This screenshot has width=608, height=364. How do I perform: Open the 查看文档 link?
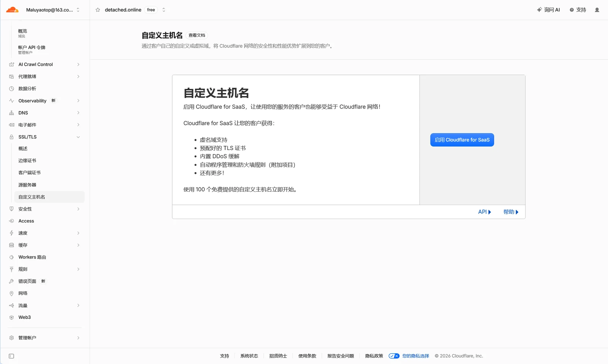[197, 35]
